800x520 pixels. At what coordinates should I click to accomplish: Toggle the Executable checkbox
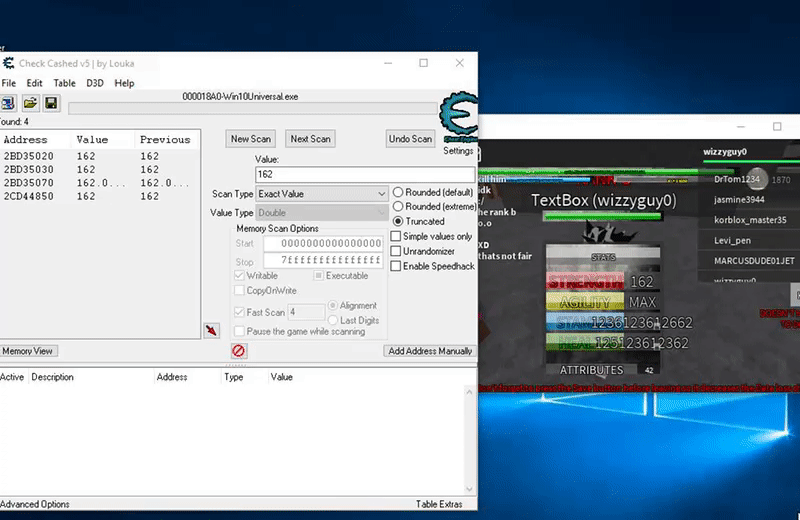tap(318, 276)
